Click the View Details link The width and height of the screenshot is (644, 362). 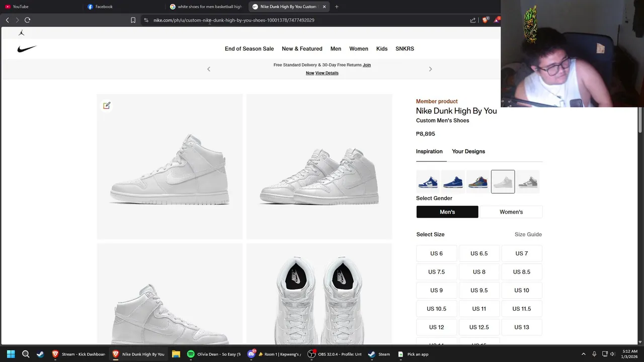tap(327, 73)
